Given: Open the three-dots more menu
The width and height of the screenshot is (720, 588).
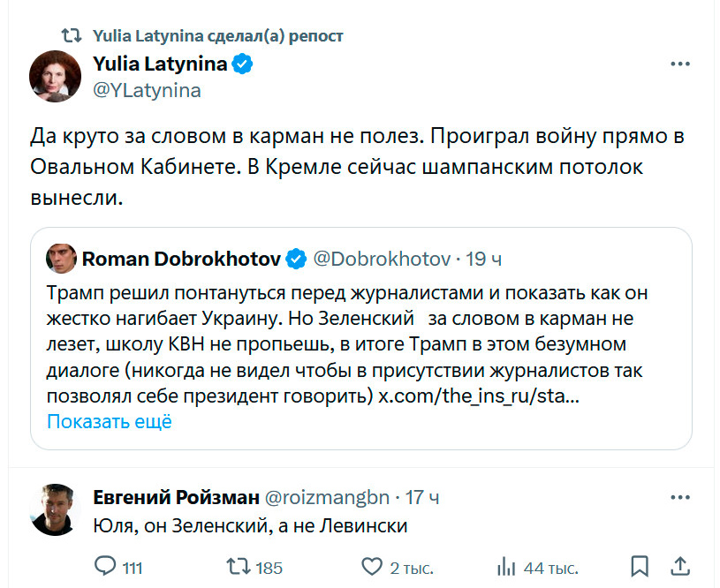Looking at the screenshot, I should coord(679,64).
